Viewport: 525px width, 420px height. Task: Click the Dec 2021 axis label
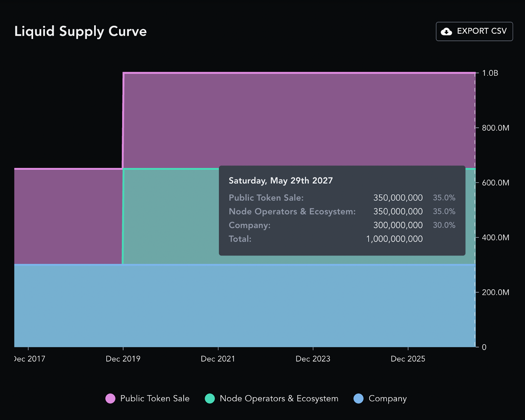218,359
